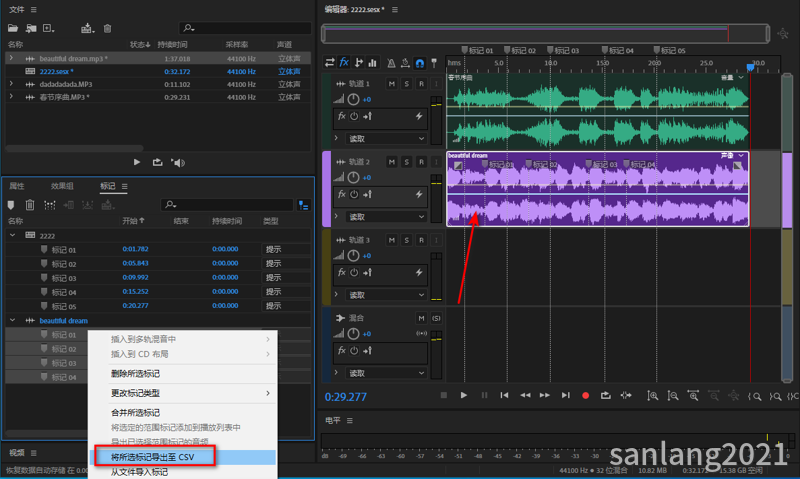Viewport: 800px width, 479px height.
Task: Click the import file icon in Files panel
Action: (31, 28)
